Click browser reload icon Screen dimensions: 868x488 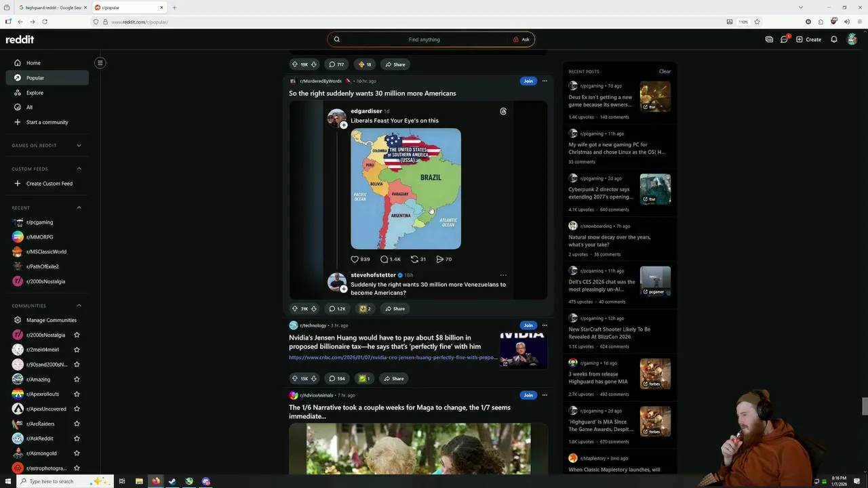[x=45, y=22]
